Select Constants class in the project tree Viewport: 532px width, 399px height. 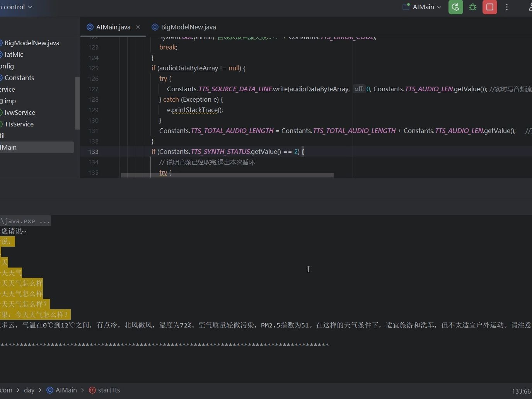(19, 78)
